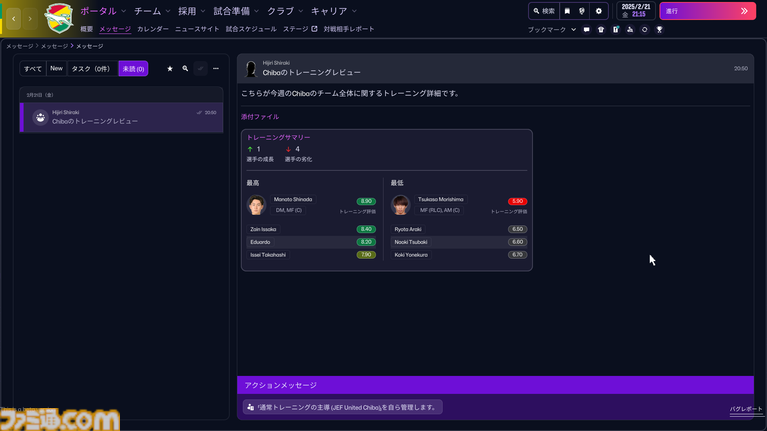Toggle the 未読 (0) unread filter
The height and width of the screenshot is (431, 767).
point(133,69)
